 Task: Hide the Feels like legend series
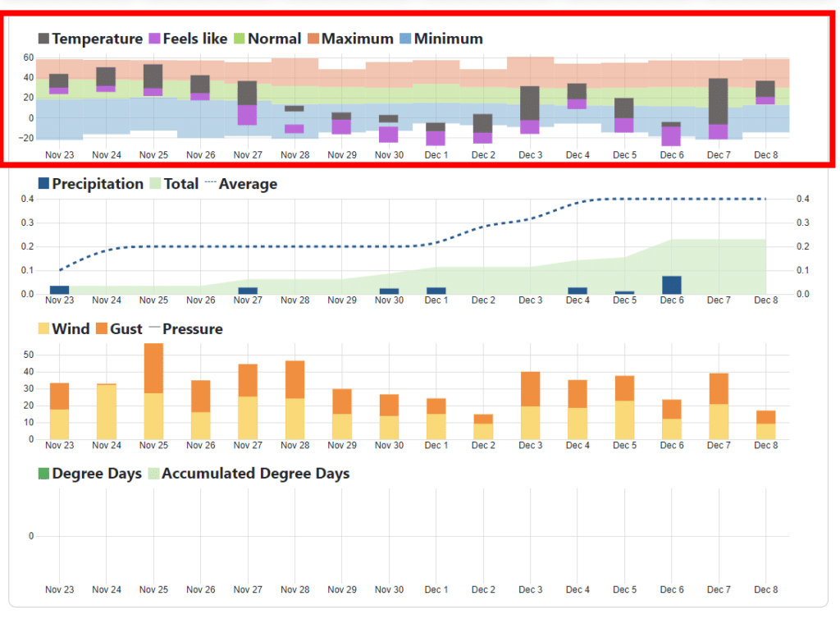[x=154, y=39]
